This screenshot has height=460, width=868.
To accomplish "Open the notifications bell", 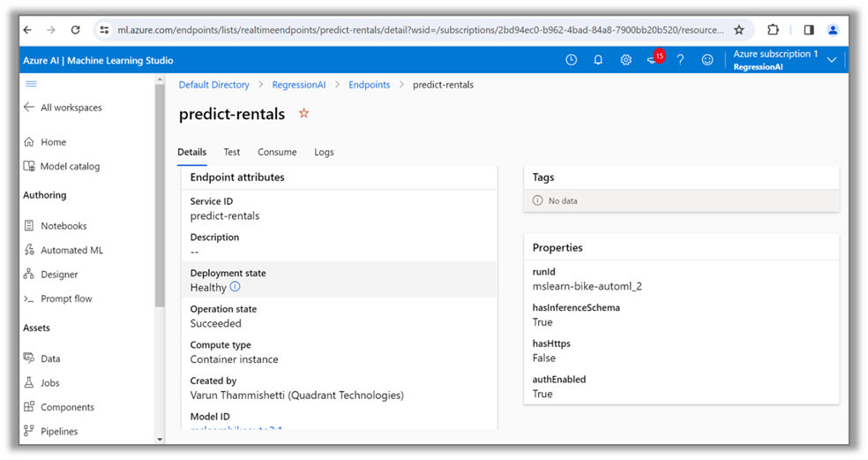I will pyautogui.click(x=598, y=60).
